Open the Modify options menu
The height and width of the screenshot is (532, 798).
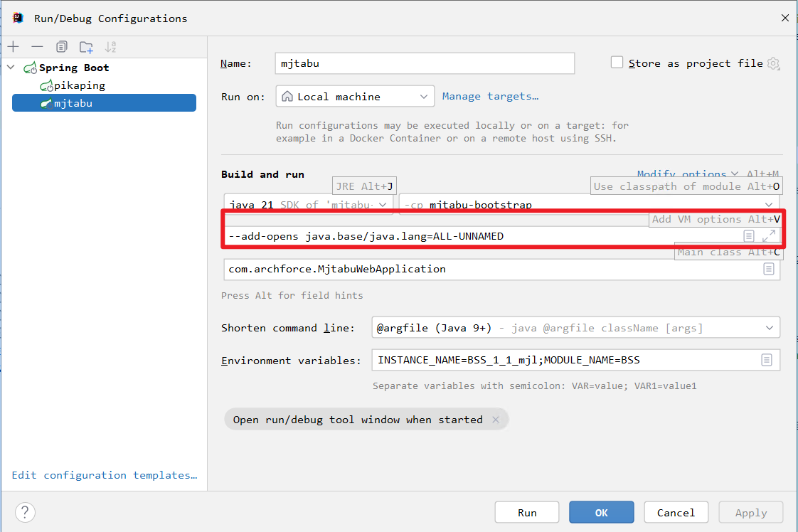(x=687, y=174)
